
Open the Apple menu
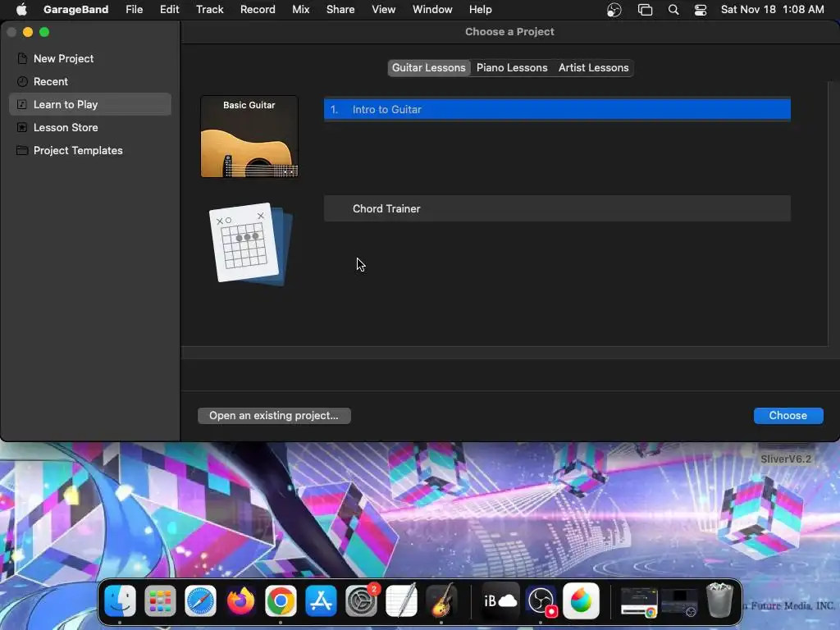(21, 10)
